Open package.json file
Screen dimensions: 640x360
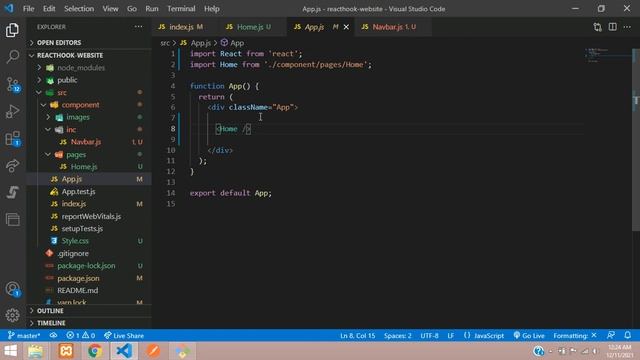point(89,278)
